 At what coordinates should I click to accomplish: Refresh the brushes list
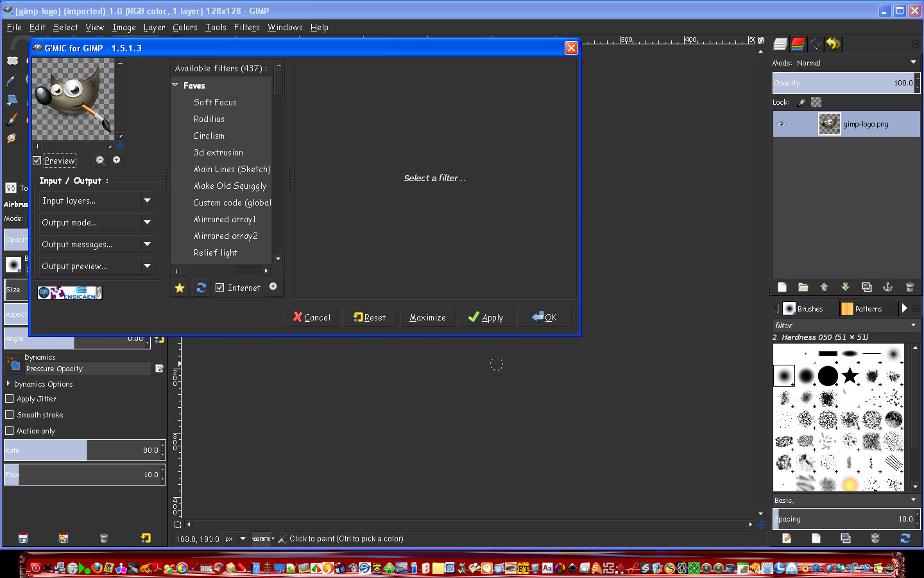(x=905, y=538)
